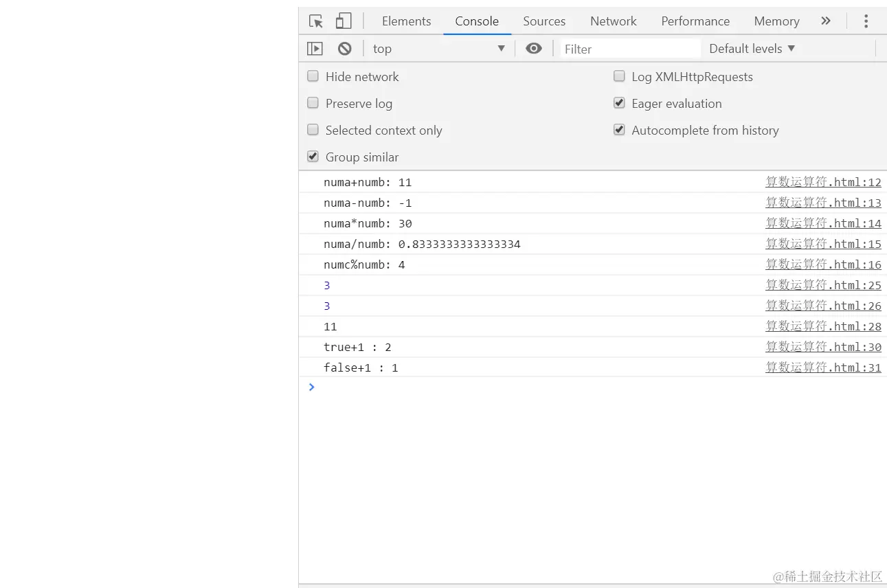Select the plain log value 11
This screenshot has width=887, height=588.
(330, 327)
